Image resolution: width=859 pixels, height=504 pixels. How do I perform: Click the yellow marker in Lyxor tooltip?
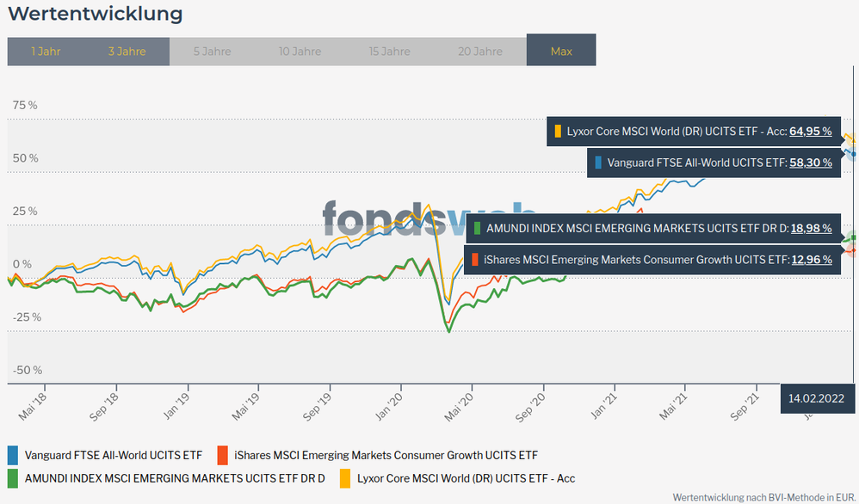click(558, 132)
